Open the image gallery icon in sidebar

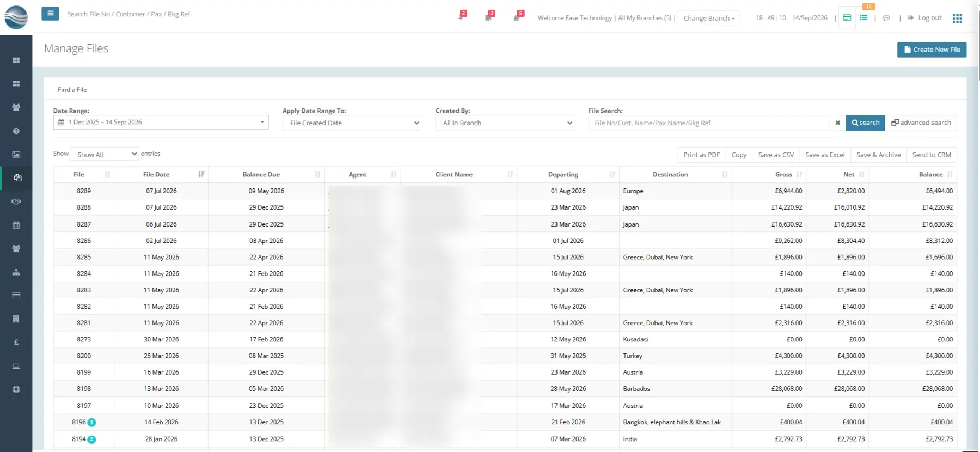coord(16,155)
